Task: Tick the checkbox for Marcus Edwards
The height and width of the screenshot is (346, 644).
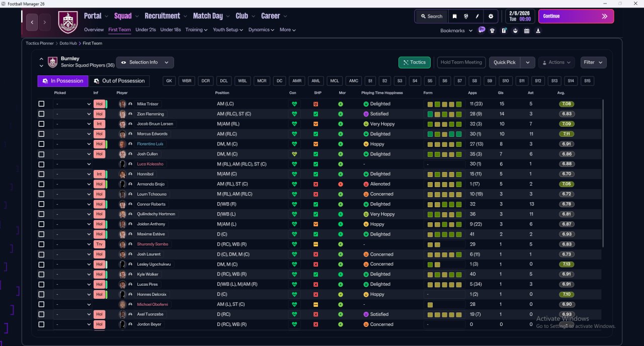Action: pyautogui.click(x=41, y=134)
